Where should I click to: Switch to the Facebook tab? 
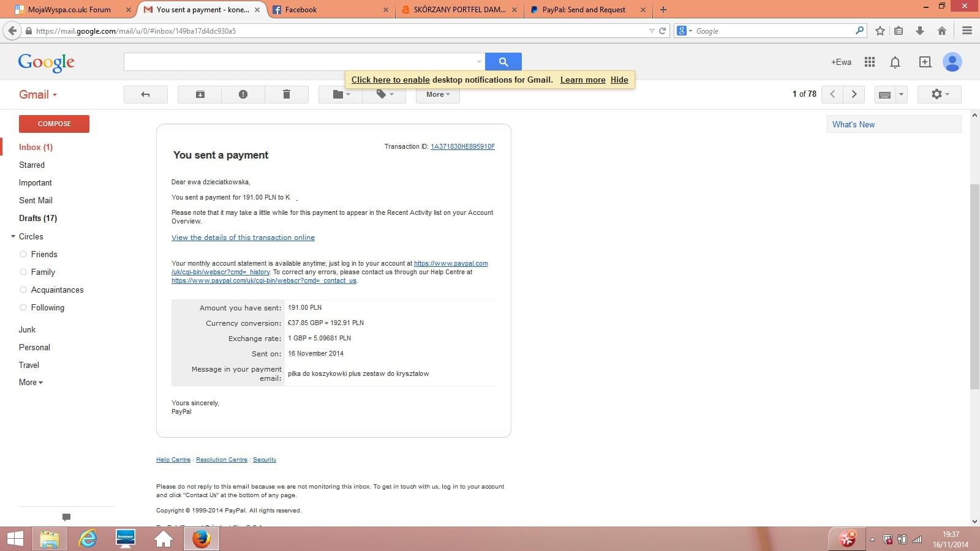tap(331, 10)
